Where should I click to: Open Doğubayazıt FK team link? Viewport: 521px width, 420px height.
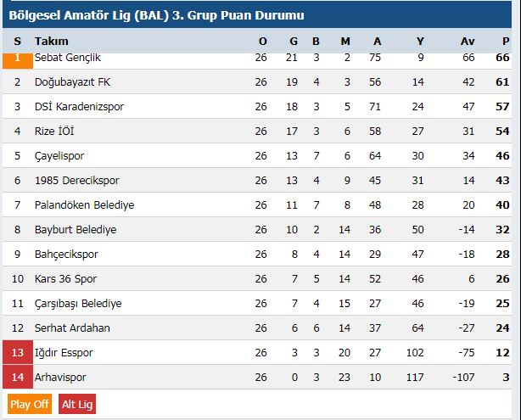coord(72,82)
